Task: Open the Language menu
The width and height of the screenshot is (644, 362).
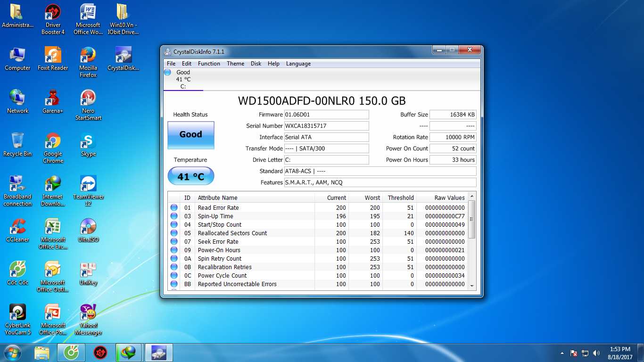Action: (x=298, y=64)
